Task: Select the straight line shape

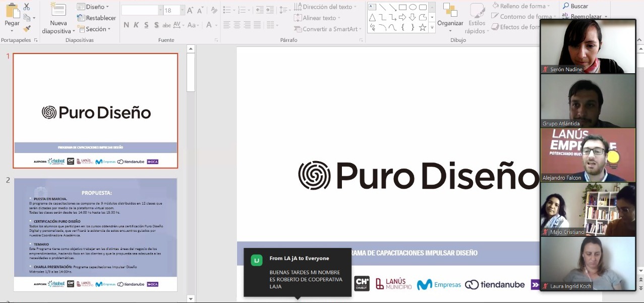Action: tap(382, 7)
